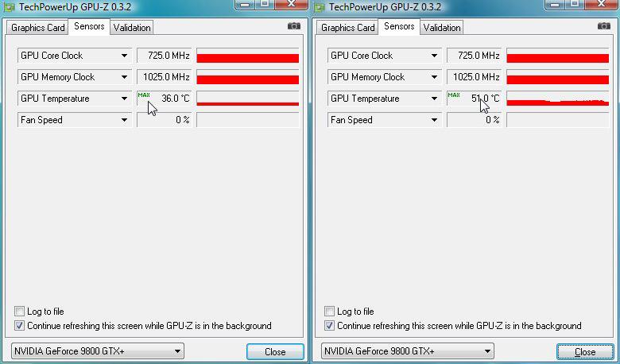Click the 0 % fan speed value, left window
620x364 pixels.
[164, 120]
